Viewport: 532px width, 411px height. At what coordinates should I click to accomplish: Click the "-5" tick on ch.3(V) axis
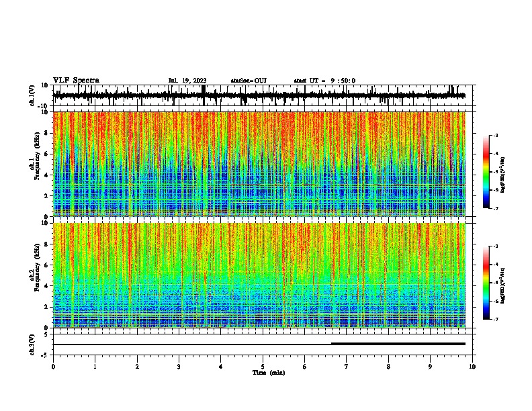(x=45, y=355)
